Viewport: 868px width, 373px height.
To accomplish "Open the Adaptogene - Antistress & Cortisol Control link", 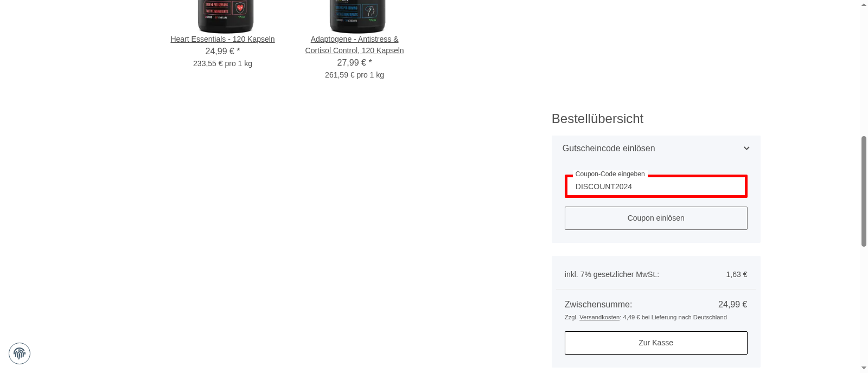I will coord(354,44).
